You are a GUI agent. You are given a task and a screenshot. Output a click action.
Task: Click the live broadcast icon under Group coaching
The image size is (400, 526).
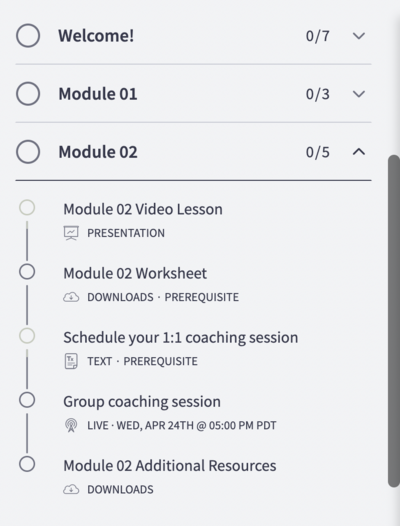coord(71,425)
